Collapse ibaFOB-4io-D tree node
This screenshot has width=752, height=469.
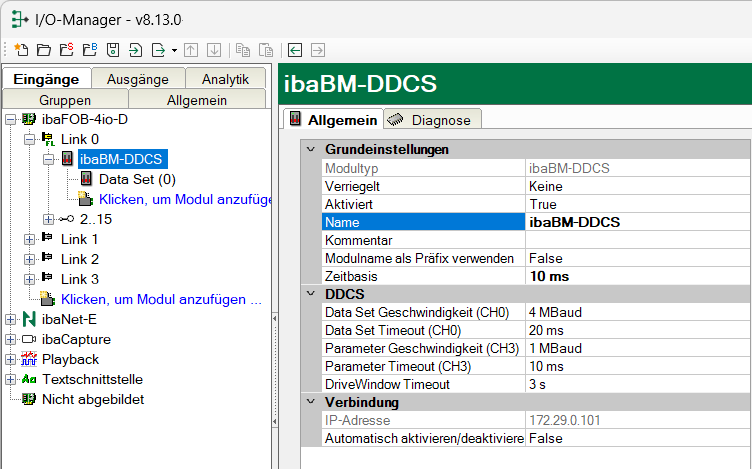click(11, 119)
